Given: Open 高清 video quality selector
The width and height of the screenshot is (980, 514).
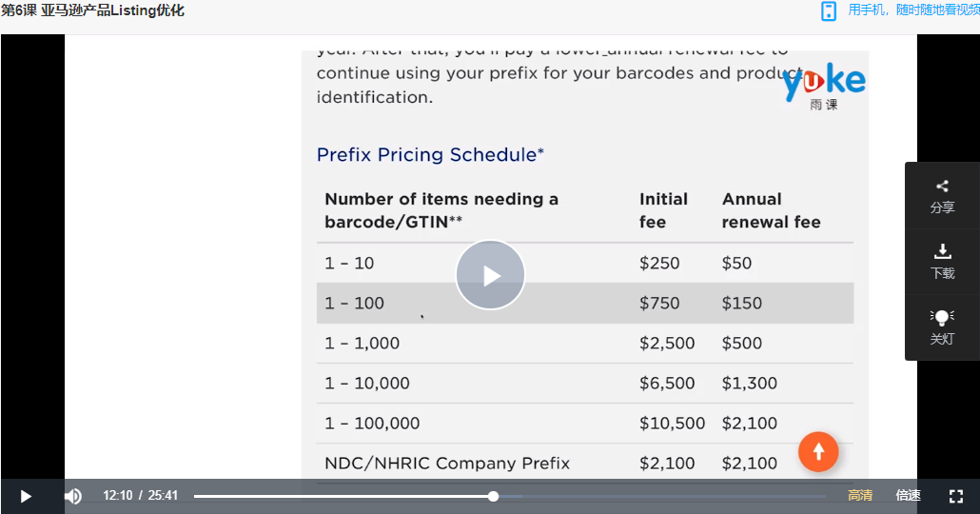Looking at the screenshot, I should (x=860, y=495).
